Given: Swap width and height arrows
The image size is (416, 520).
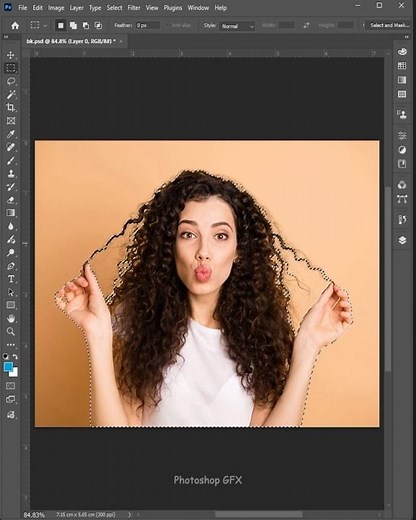Looking at the screenshot, I should tap(306, 25).
